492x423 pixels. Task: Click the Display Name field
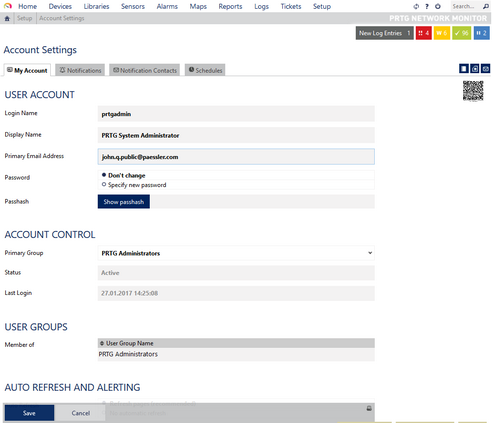click(236, 135)
